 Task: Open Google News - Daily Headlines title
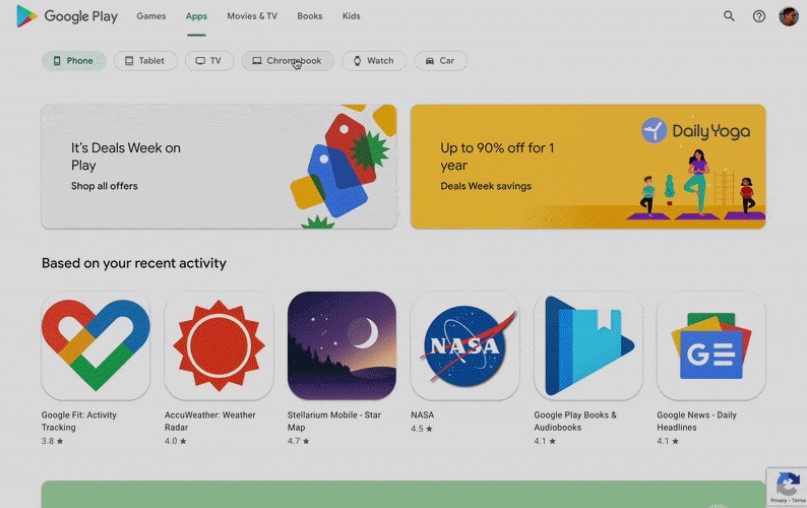(x=697, y=421)
